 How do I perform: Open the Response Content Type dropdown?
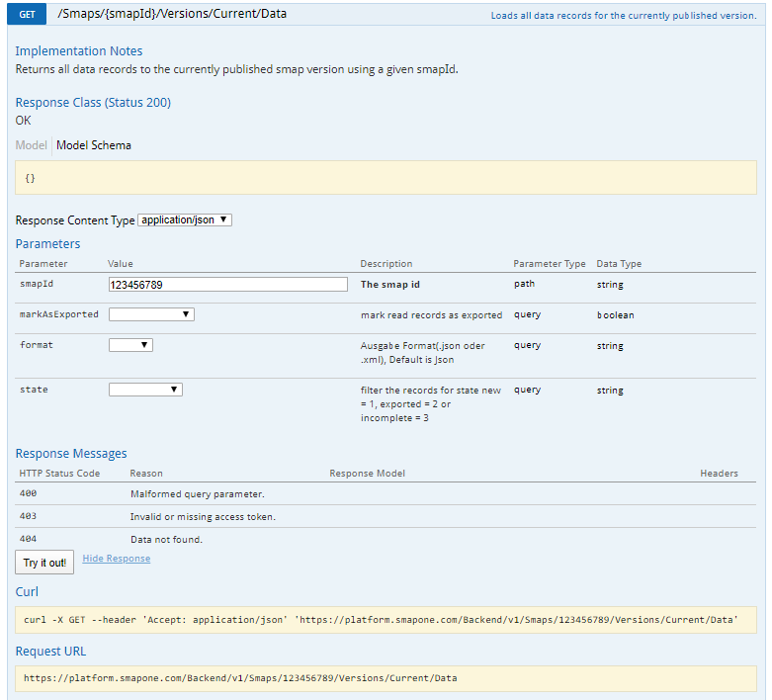point(185,219)
